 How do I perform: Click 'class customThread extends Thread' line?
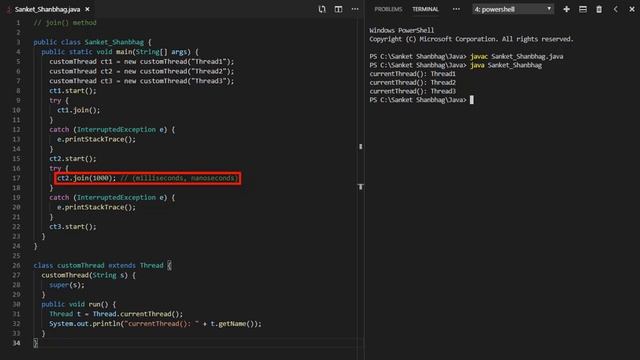coord(102,265)
